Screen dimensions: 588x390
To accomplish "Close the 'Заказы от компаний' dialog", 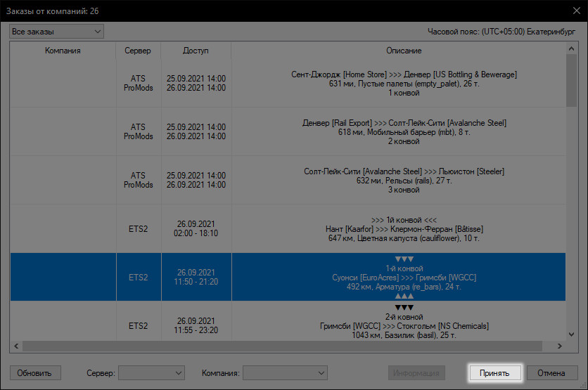I will 577,11.
